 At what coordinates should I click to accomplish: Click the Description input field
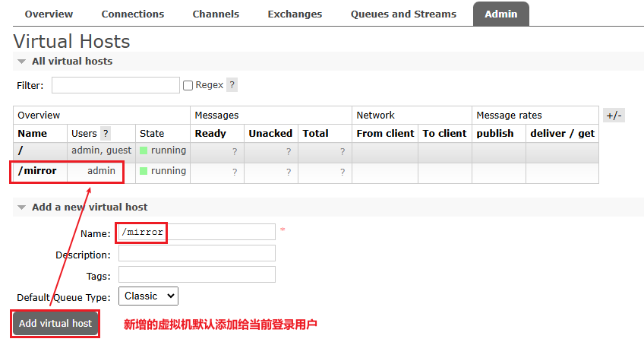pos(197,253)
